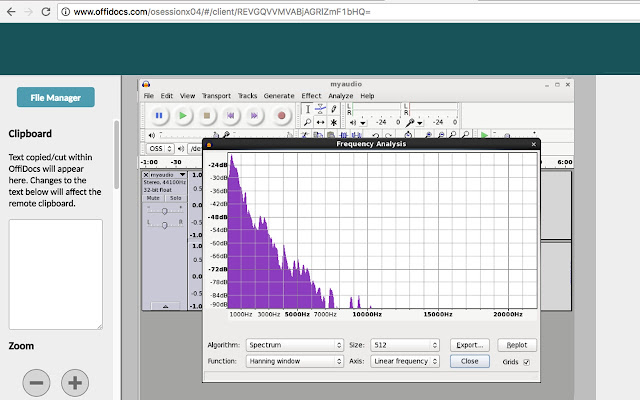Open the Function dropdown showing Hanning window
The width and height of the screenshot is (640, 400).
(295, 362)
